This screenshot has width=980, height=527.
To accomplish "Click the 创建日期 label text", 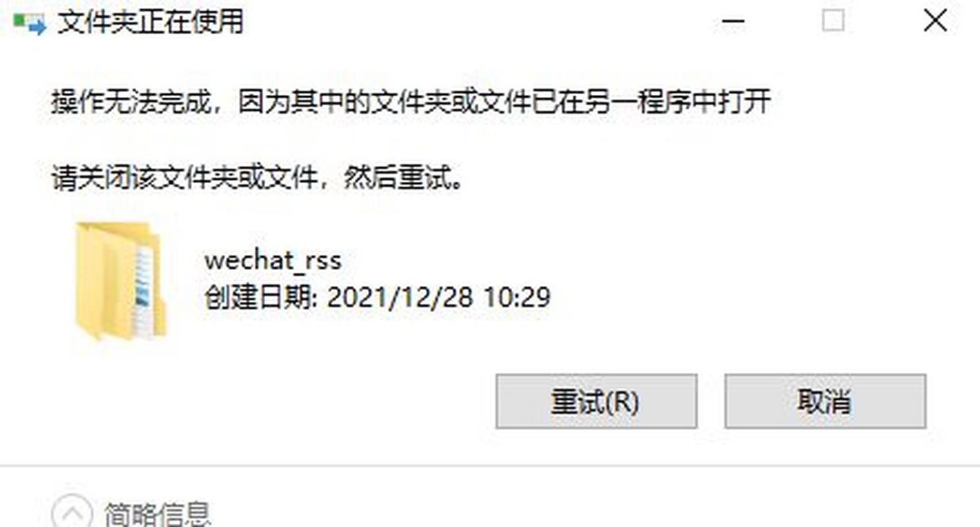I will coord(261,298).
